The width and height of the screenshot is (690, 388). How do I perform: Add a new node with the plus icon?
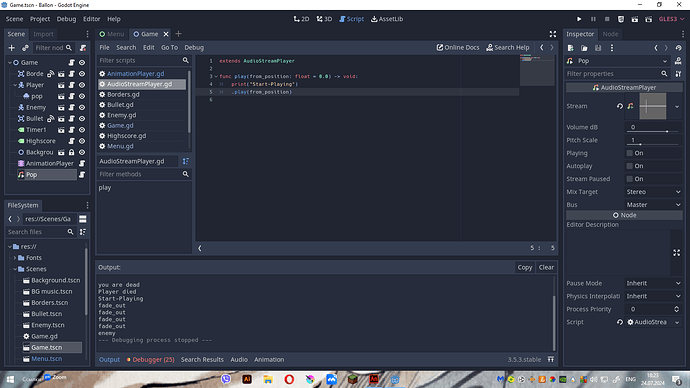12,48
